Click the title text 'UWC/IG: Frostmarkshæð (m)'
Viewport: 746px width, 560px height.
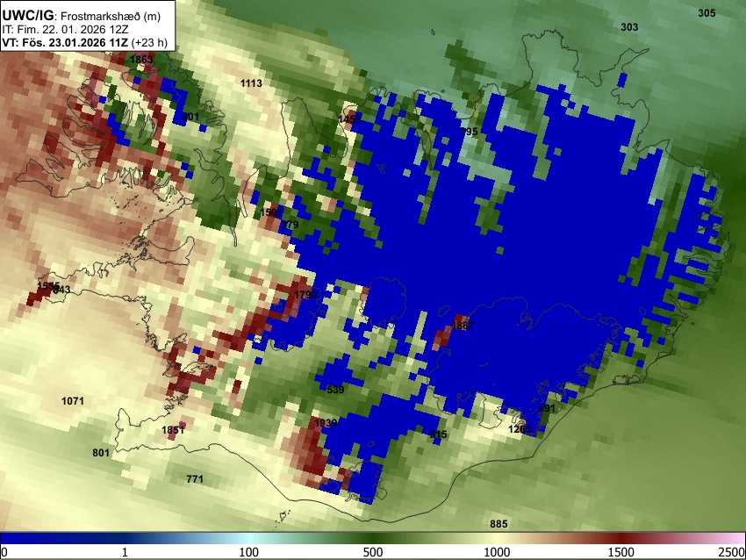82,16
